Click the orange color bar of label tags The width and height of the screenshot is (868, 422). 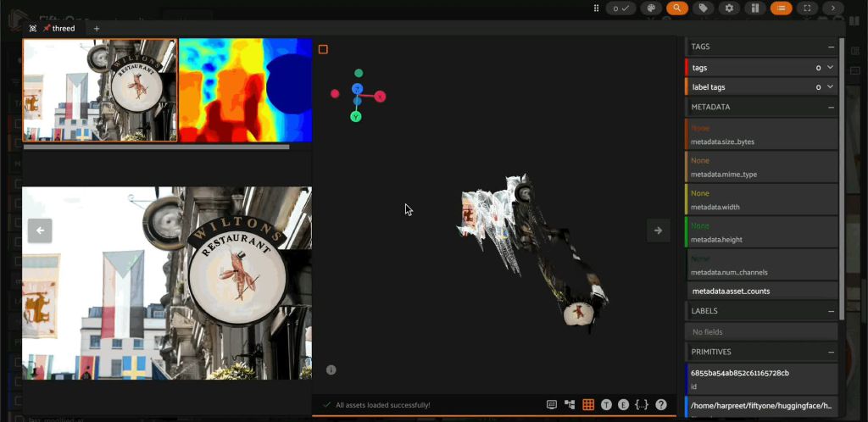(687, 86)
